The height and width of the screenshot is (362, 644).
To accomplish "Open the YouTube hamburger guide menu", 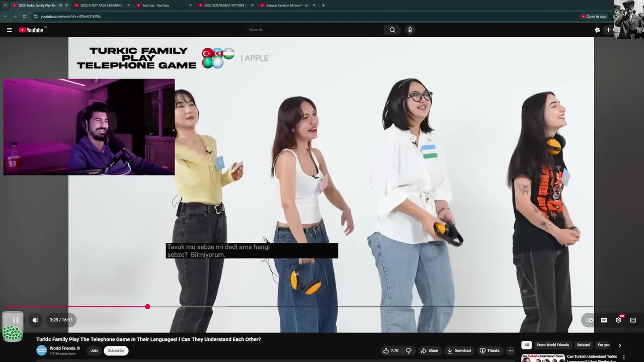I will click(9, 30).
